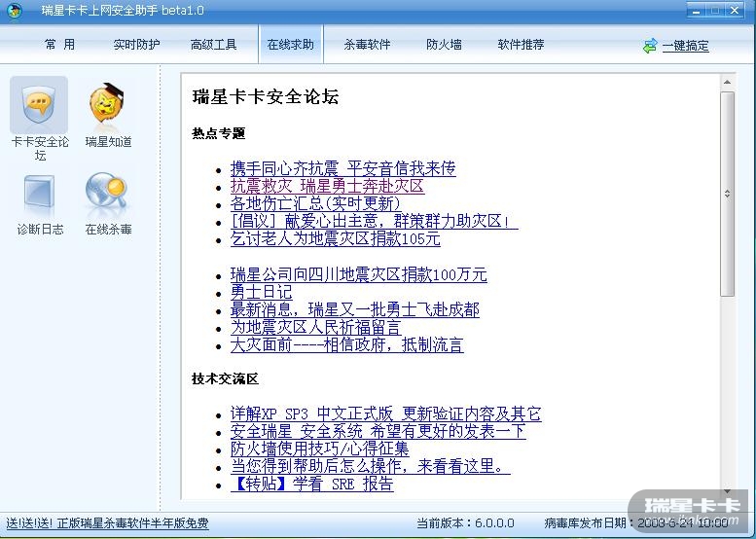Open visited link 抗震救灾 瑞星勇士奔赴灾区
756x539 pixels.
pos(327,186)
